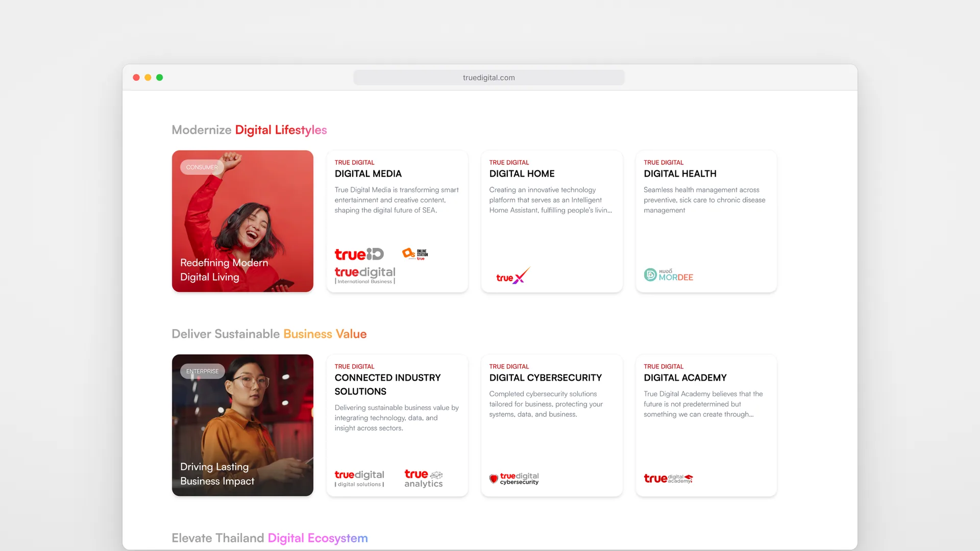
Task: Open the truedigital digital solutions logo
Action: pyautogui.click(x=359, y=479)
